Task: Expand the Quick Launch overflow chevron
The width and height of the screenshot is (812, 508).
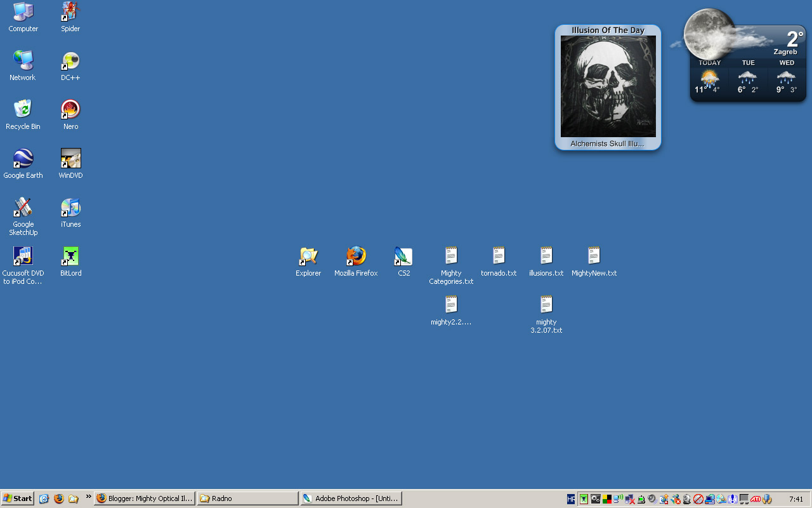Action: click(x=89, y=497)
